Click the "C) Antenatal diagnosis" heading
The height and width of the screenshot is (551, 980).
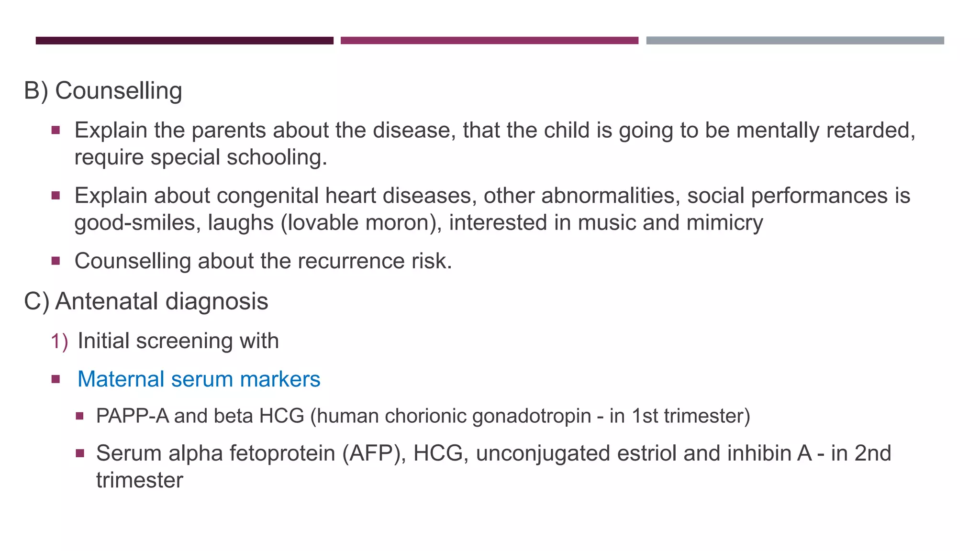coord(146,301)
